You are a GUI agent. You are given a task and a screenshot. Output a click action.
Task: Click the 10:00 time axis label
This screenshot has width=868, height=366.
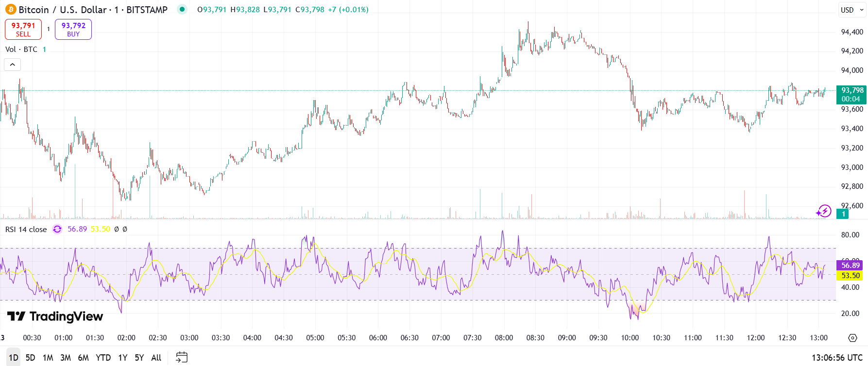pos(630,338)
